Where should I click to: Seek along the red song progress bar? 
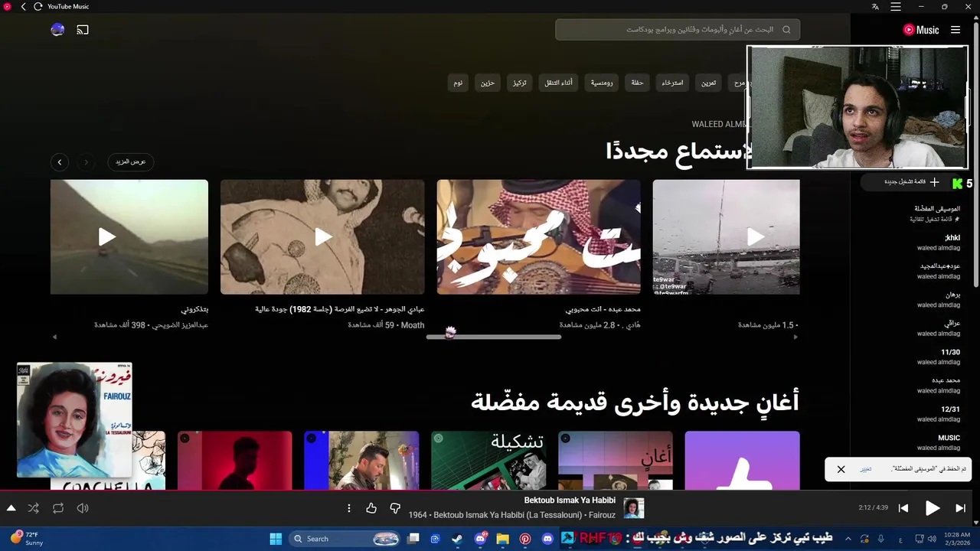click(490, 491)
